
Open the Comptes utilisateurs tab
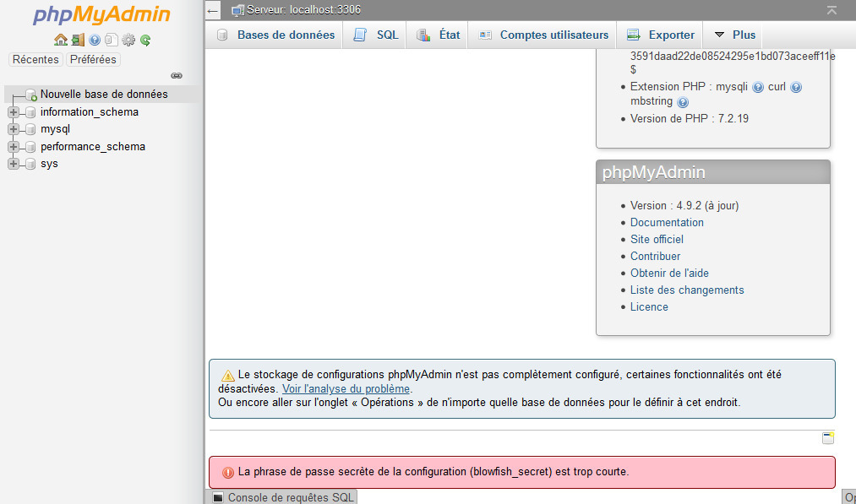[x=543, y=35]
